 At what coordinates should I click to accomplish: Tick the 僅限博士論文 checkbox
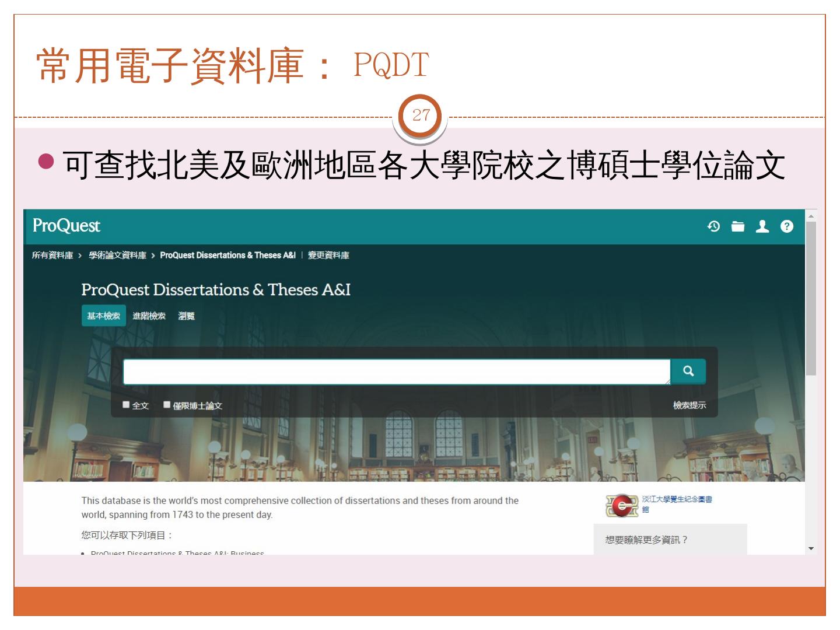point(167,405)
